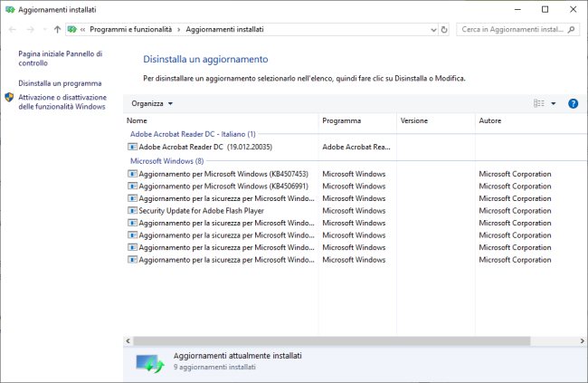Screen dimensions: 588x383
Task: Open Attivazione o disattivazione delle funzionalità Windows
Action: coord(62,101)
